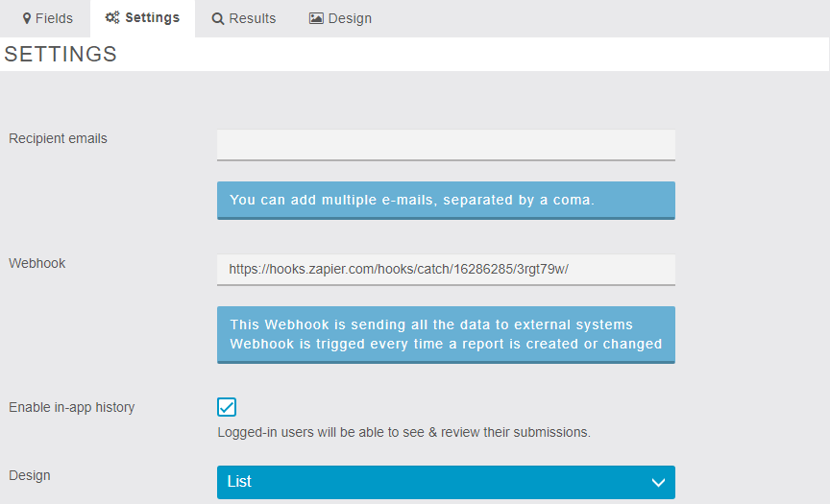Click the map pin icon on Fields tab
This screenshot has height=504, width=830.
tap(27, 18)
